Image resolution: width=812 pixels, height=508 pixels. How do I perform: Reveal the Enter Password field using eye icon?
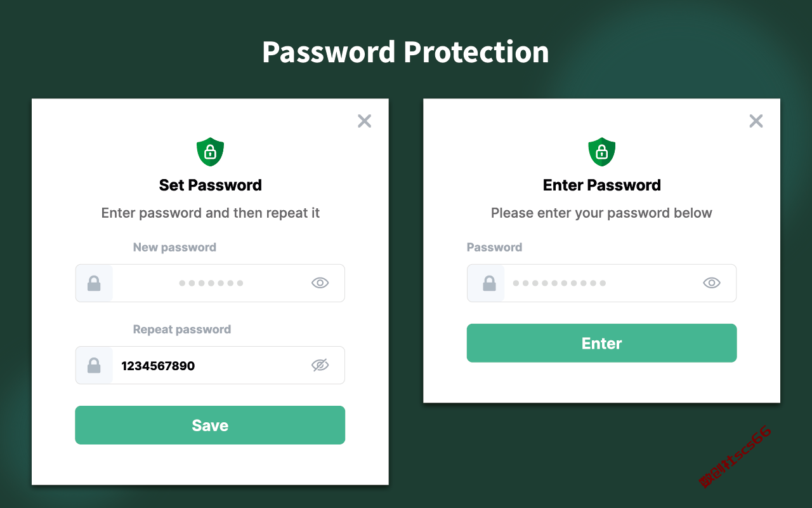pos(712,283)
